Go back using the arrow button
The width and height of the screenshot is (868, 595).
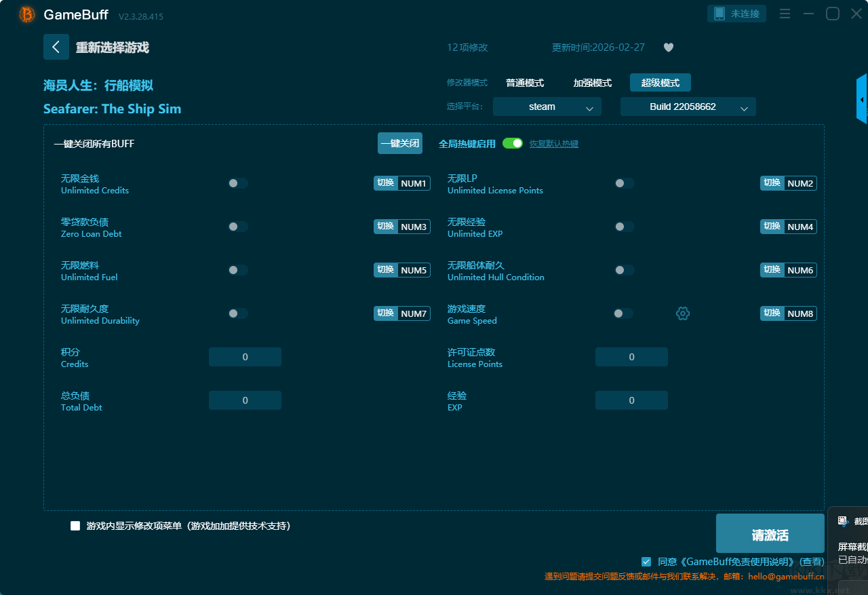[x=56, y=47]
